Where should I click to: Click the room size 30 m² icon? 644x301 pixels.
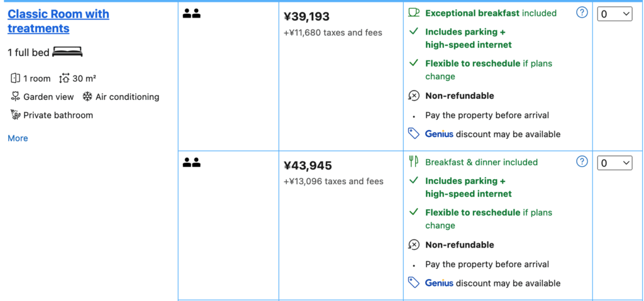pos(64,79)
